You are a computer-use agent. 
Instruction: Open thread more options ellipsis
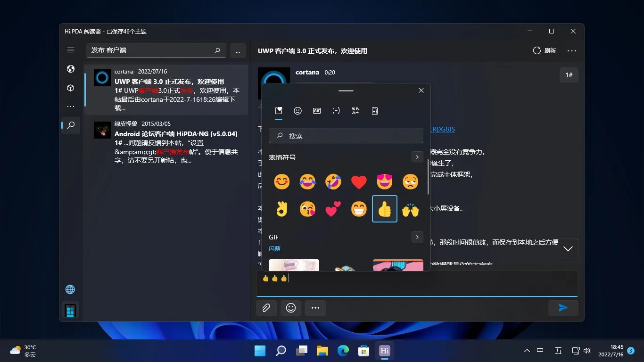572,50
